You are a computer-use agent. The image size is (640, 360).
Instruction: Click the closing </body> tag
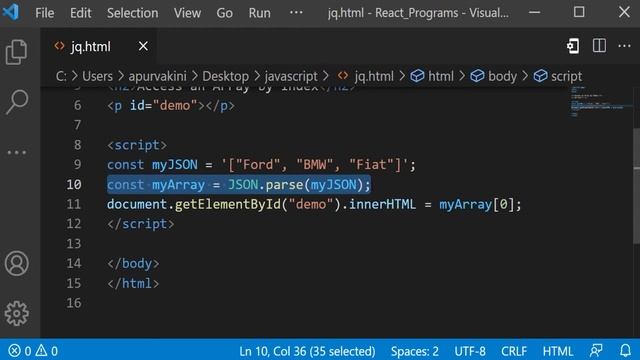coord(133,263)
